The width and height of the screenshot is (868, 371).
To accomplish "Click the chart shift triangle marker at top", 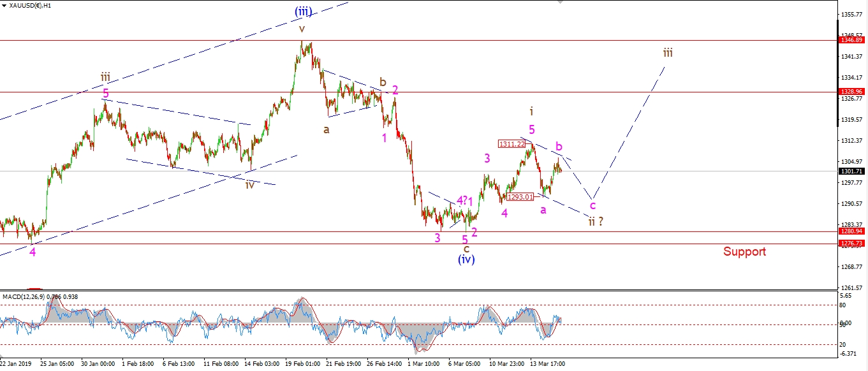I will tap(560, 3).
